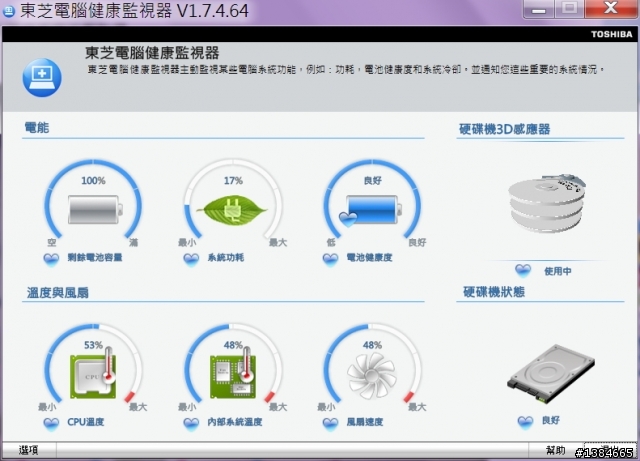Click the green leaf power consumption icon
The image size is (640, 461).
232,210
